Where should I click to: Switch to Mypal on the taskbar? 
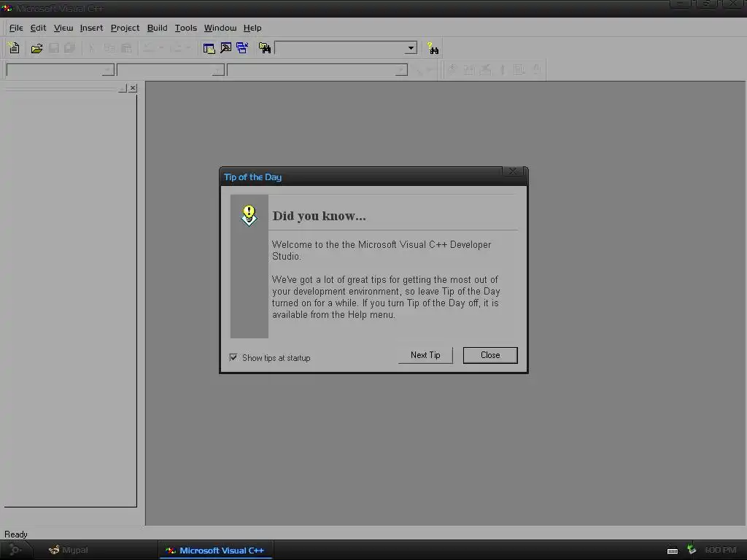click(69, 550)
